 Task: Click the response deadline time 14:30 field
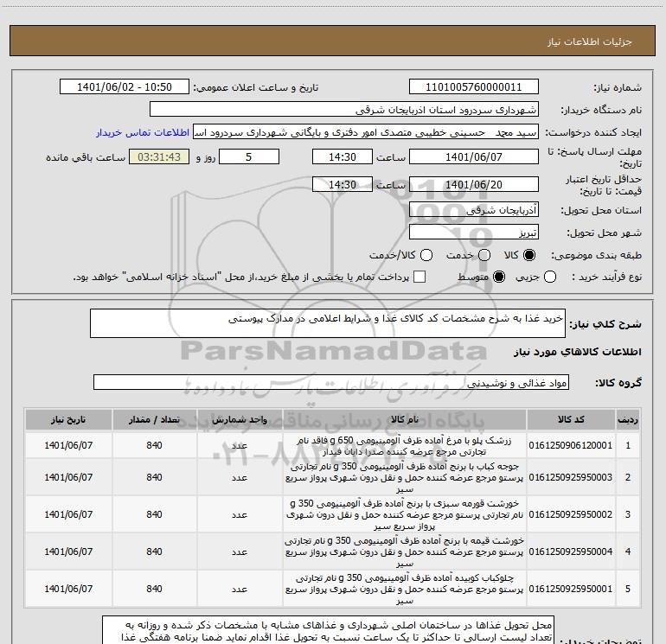coord(343,156)
